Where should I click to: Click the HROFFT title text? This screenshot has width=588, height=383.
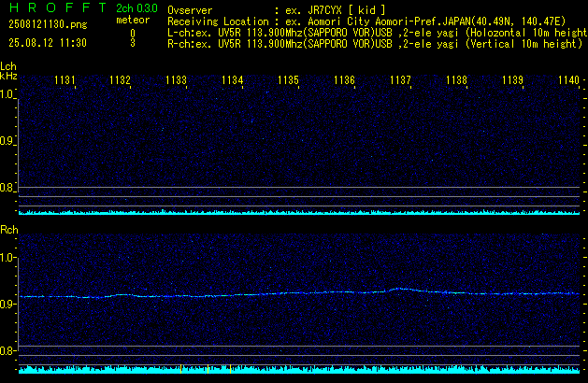click(58, 7)
